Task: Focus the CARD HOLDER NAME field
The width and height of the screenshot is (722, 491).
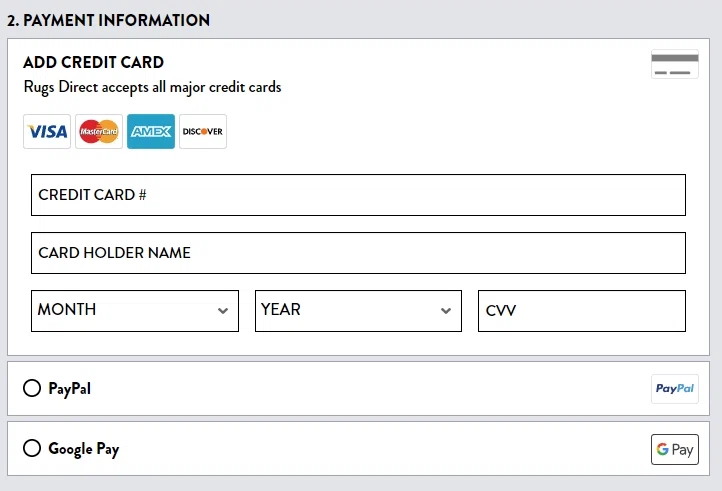Action: (x=358, y=253)
